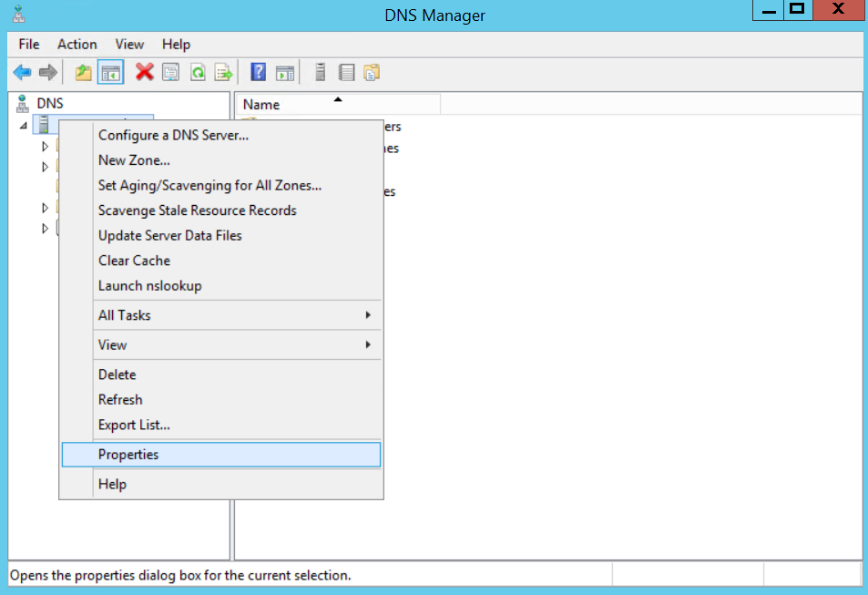Select Clear Cache from context menu

point(221,261)
